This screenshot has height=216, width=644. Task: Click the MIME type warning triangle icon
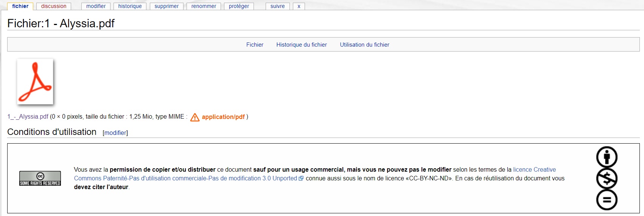coord(195,117)
